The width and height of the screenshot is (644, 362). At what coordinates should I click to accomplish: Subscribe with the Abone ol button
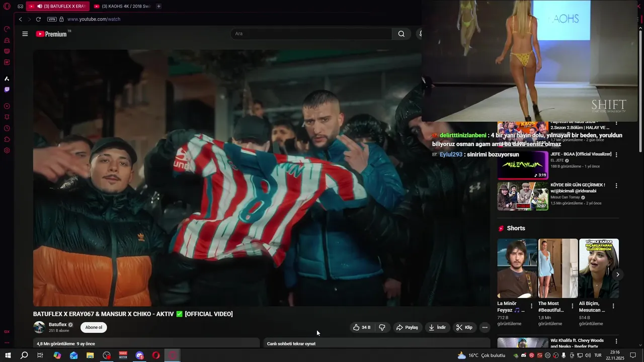pos(94,327)
